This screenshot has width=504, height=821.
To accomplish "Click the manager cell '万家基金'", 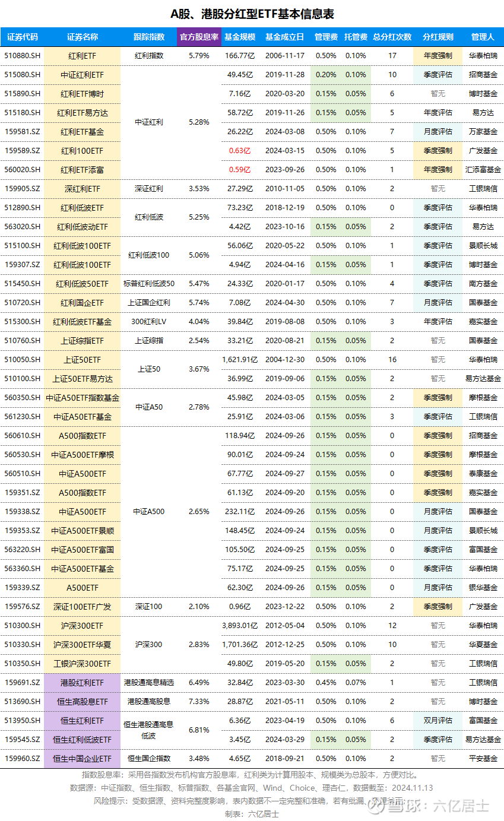I will click(x=483, y=132).
